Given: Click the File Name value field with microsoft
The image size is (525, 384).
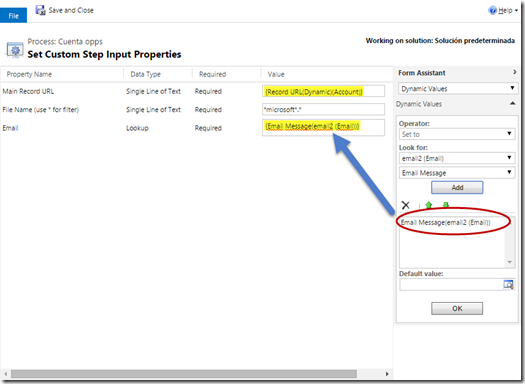Looking at the screenshot, I should click(323, 109).
